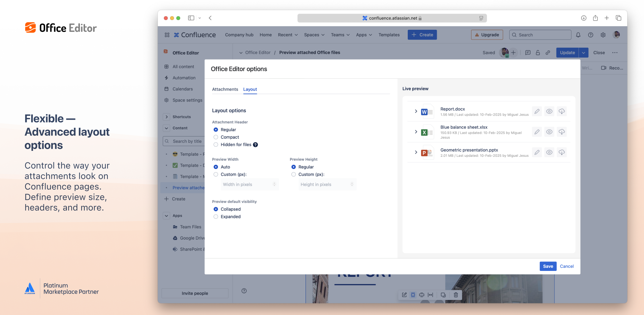Expand the Geometric presentation.pptx row
Screen dimensions: 644x315
coord(416,152)
